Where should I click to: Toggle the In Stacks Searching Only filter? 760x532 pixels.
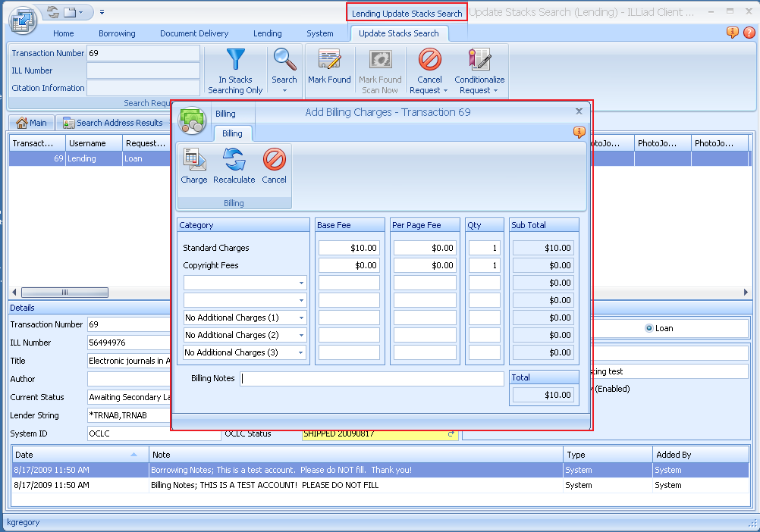click(235, 70)
